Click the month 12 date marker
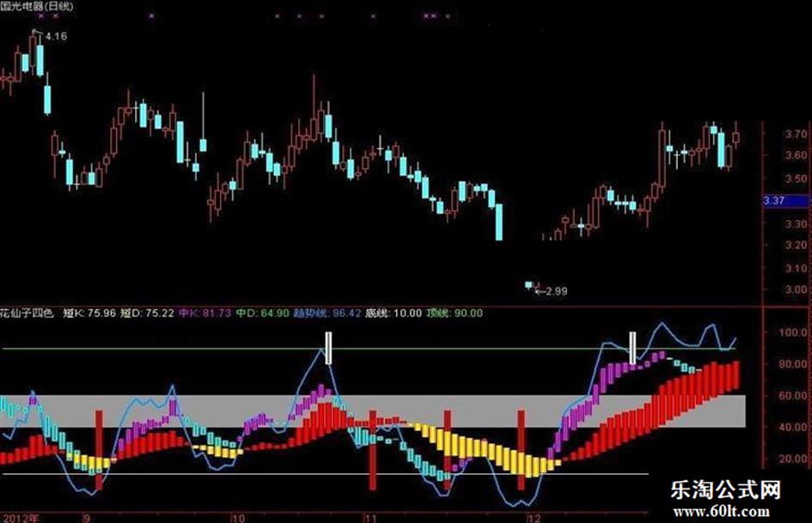This screenshot has height=523, width=812. tap(534, 518)
